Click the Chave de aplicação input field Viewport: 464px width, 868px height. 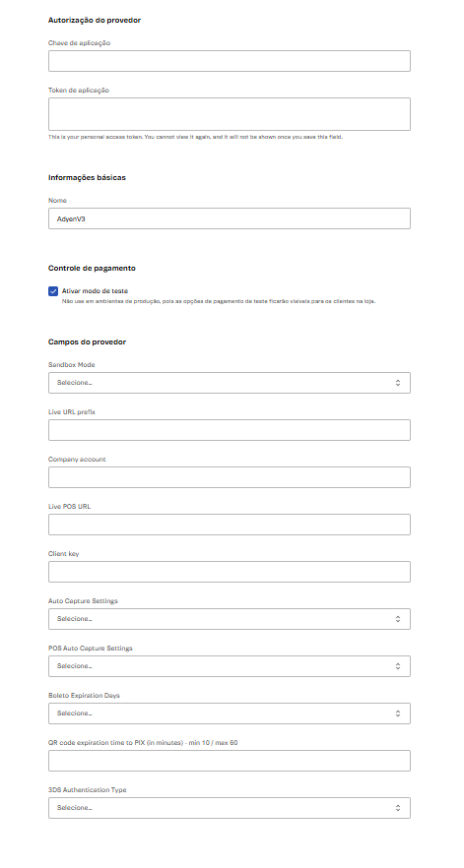[x=229, y=61]
